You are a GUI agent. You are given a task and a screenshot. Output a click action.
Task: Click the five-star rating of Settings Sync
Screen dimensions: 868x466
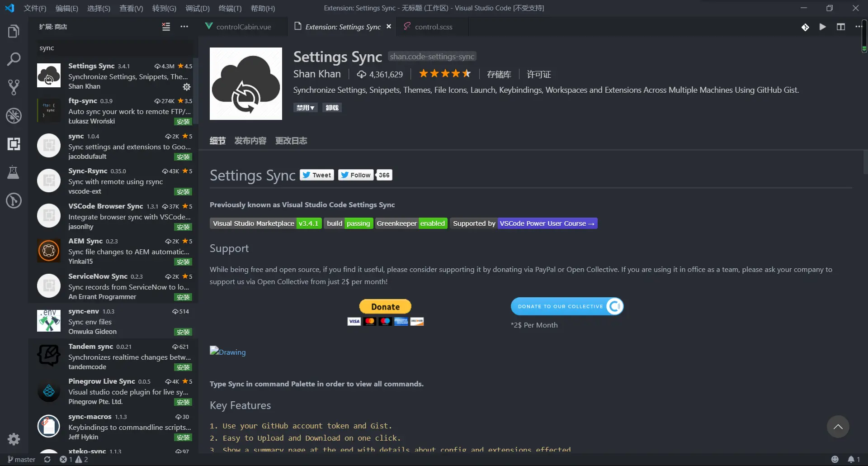tap(445, 74)
